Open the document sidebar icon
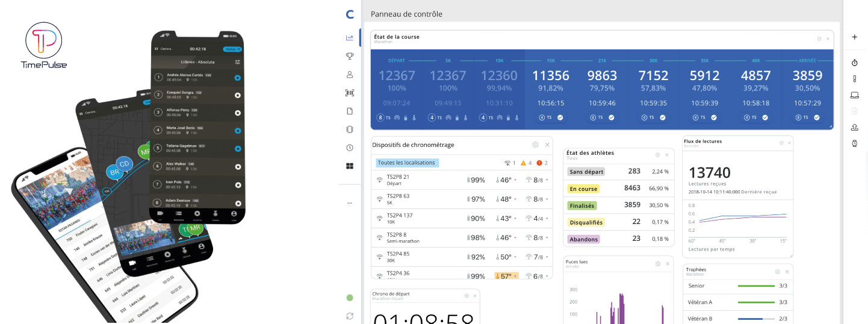 click(350, 111)
